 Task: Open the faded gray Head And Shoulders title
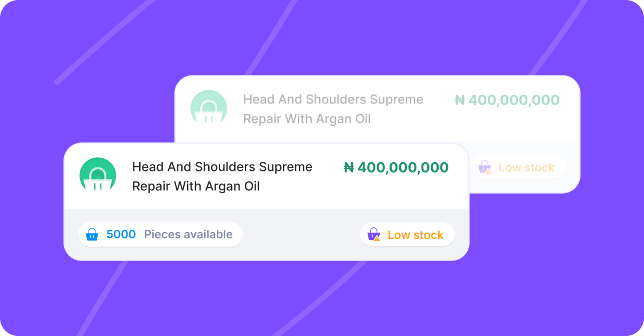point(333,109)
